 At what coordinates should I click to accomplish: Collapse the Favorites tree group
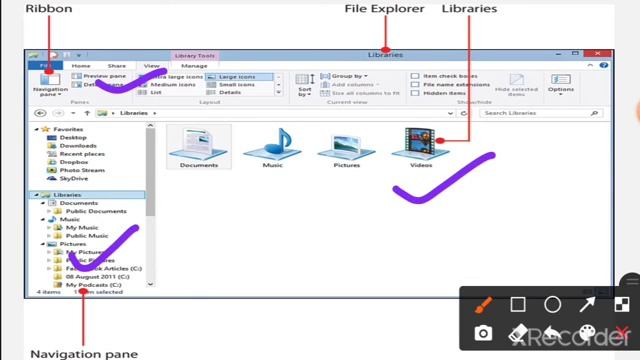(36, 129)
